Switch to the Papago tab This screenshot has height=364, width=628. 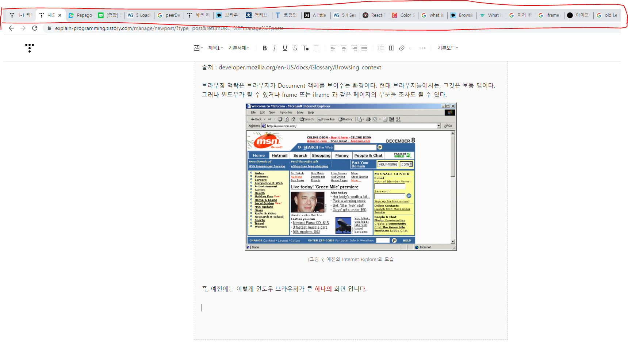pos(80,15)
